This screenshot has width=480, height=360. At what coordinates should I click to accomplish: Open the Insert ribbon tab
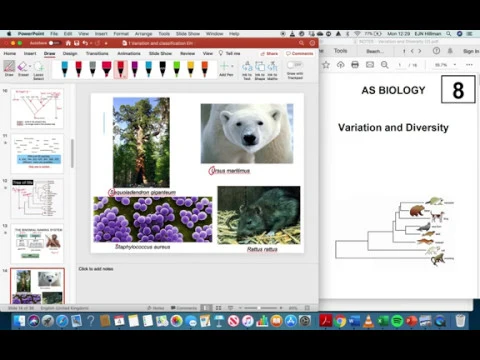pos(30,53)
